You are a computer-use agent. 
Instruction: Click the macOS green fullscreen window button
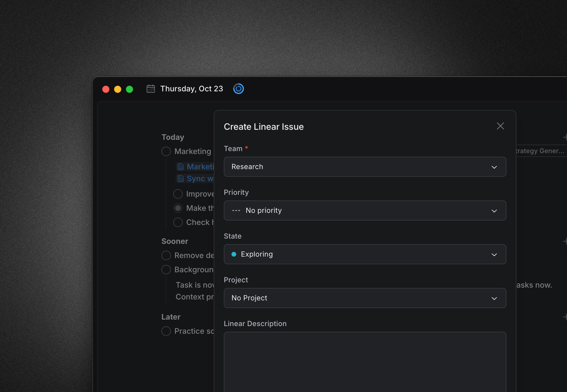129,89
